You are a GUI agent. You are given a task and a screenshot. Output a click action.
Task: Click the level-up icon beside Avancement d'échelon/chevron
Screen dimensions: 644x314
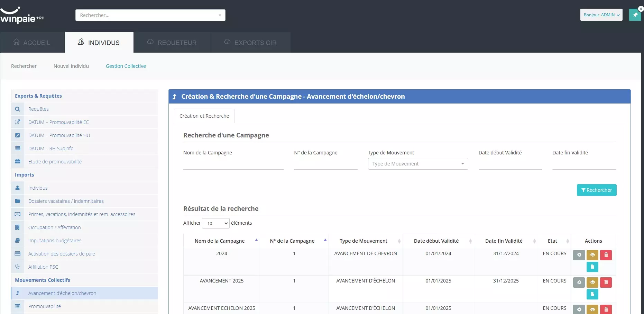pos(18,293)
